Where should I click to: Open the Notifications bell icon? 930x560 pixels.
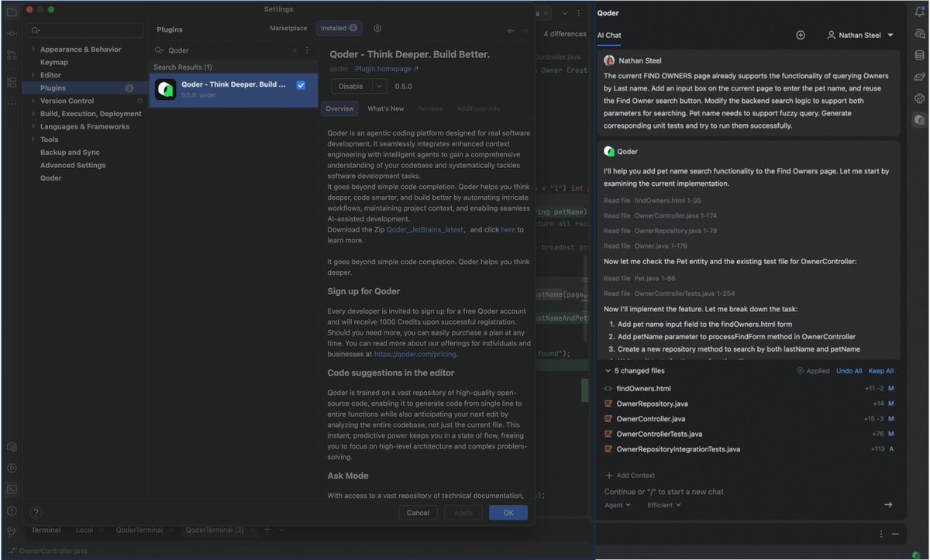click(920, 12)
